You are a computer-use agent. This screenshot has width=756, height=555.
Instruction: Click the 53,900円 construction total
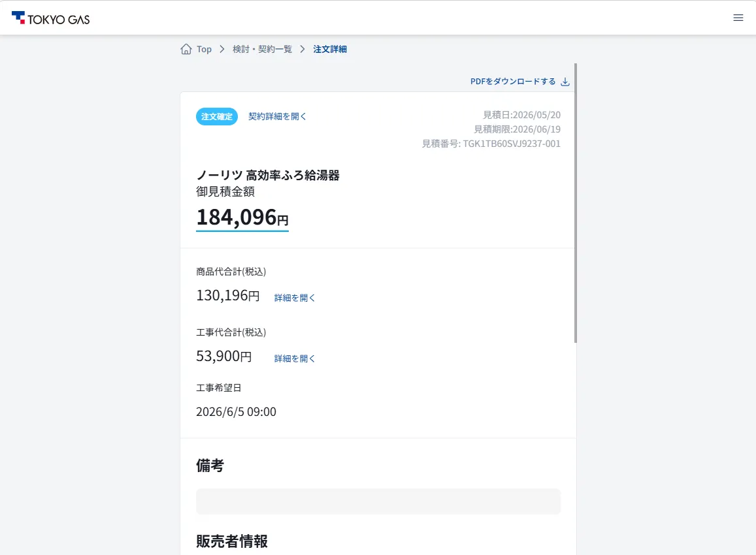[x=223, y=356]
